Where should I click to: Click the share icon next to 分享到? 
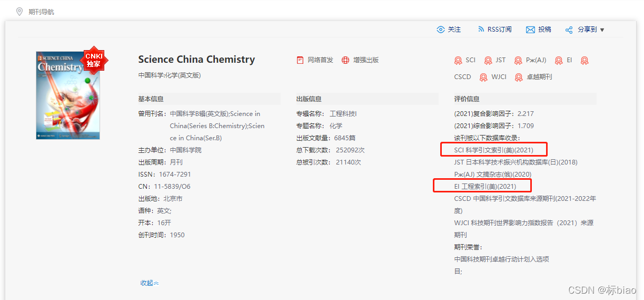569,30
